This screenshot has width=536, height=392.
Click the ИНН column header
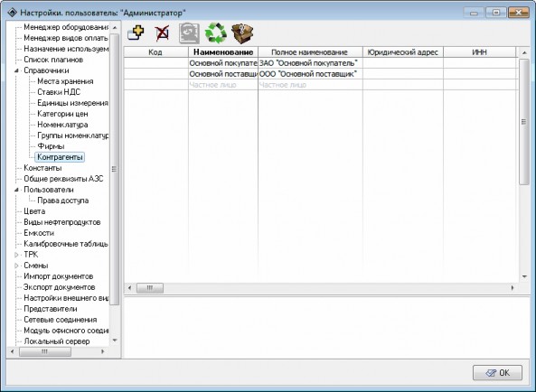479,52
